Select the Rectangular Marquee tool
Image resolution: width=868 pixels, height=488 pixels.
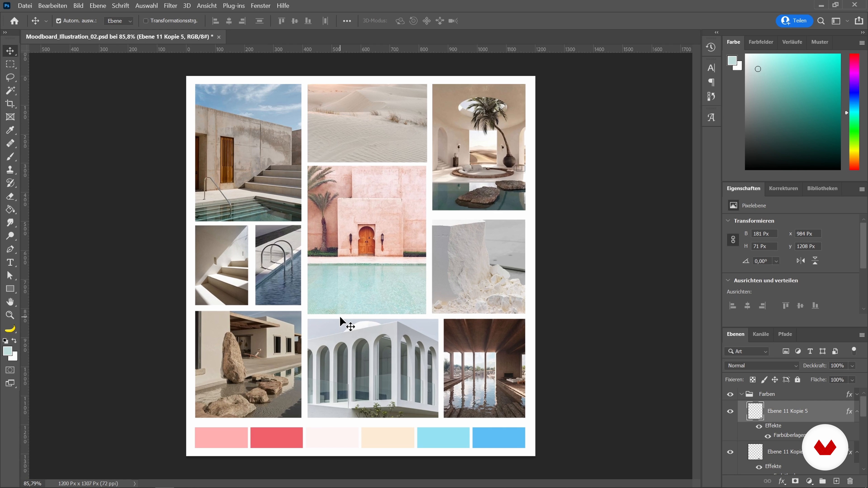click(10, 64)
